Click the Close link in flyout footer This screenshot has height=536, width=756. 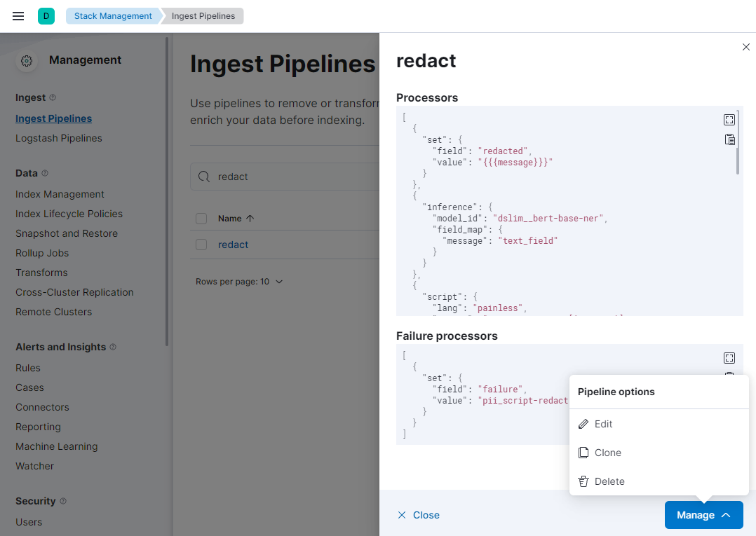pyautogui.click(x=419, y=515)
